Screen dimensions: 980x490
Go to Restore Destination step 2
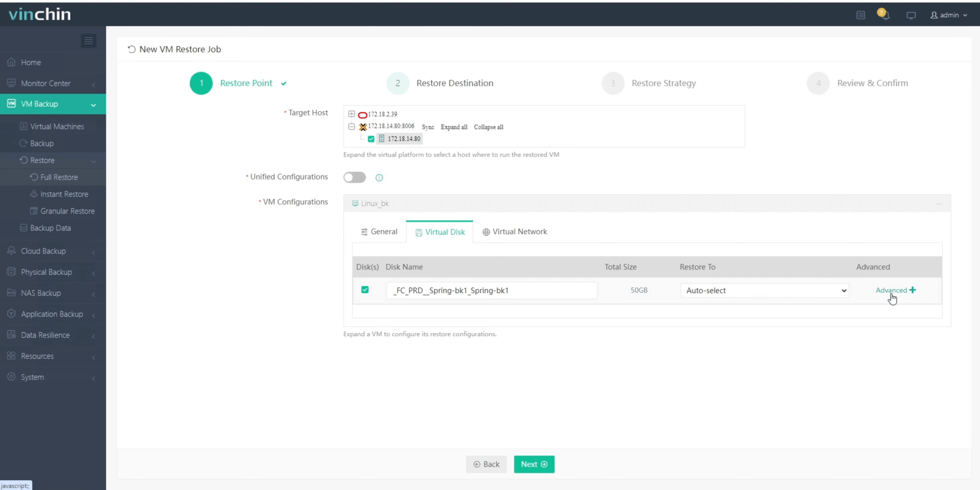[x=440, y=83]
